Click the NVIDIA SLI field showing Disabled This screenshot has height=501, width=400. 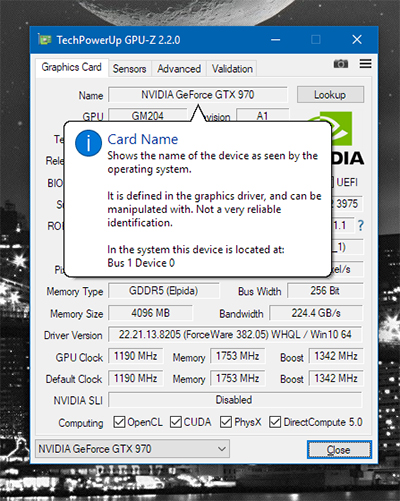point(235,400)
